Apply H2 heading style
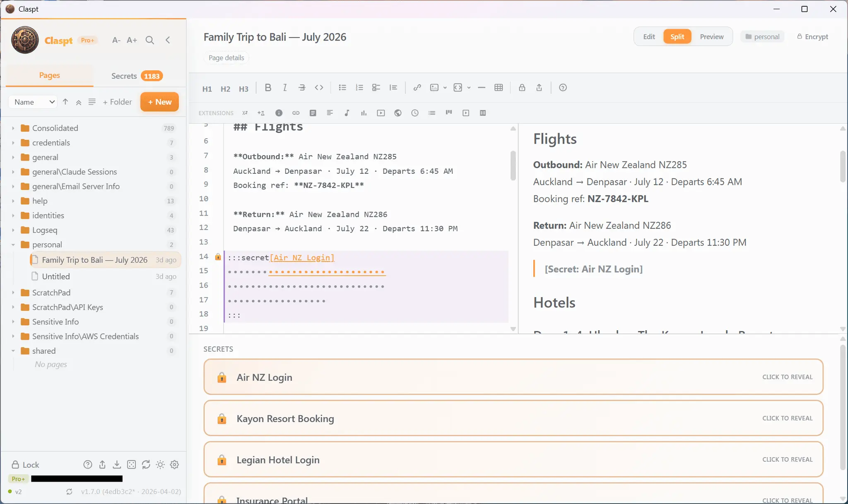The height and width of the screenshot is (504, 848). (x=225, y=89)
